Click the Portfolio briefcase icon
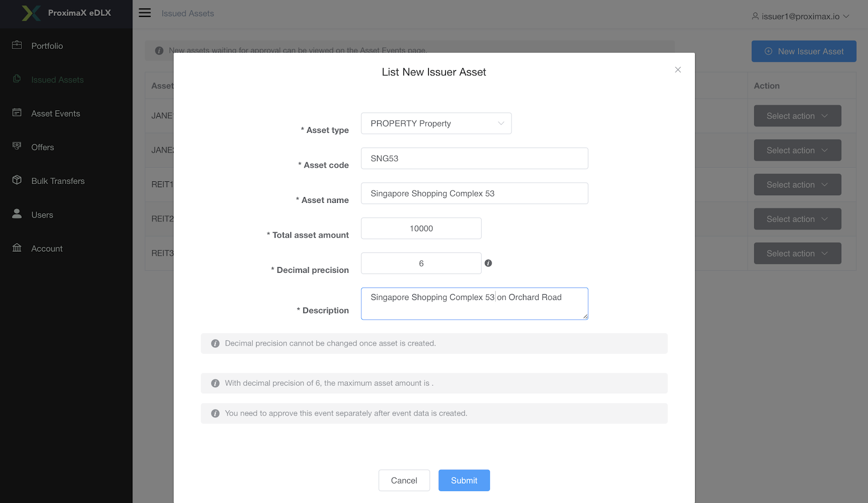The height and width of the screenshot is (503, 868). (x=17, y=45)
